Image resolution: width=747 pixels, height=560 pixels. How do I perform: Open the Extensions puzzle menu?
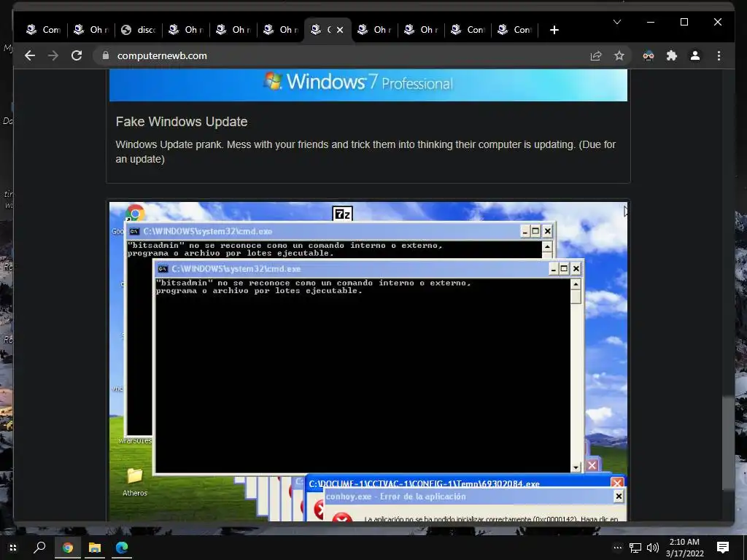(672, 55)
